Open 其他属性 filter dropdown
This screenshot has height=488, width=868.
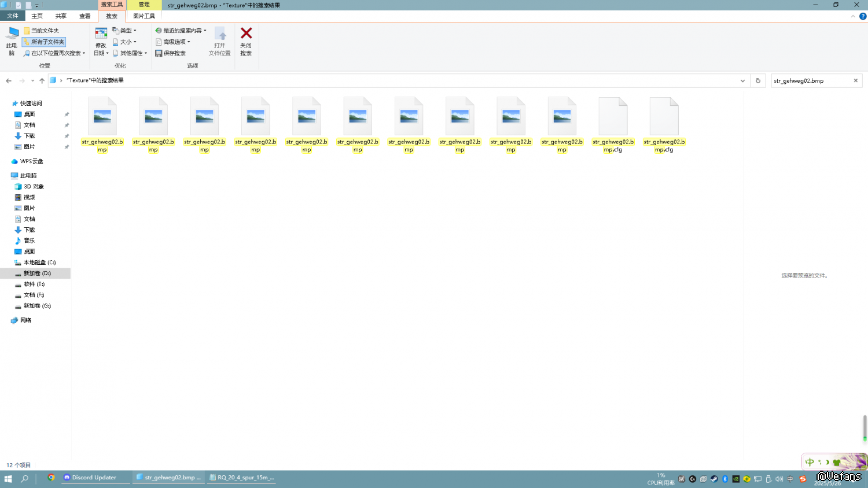130,53
